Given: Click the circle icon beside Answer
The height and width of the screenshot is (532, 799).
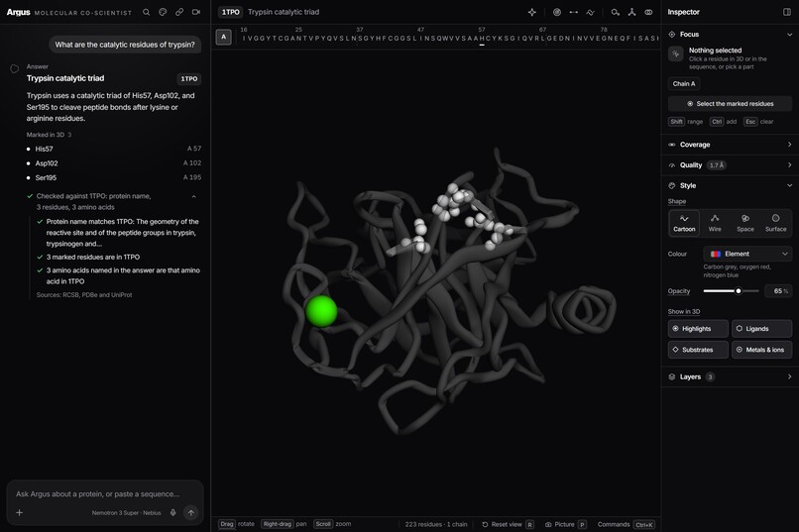Looking at the screenshot, I should (15, 68).
